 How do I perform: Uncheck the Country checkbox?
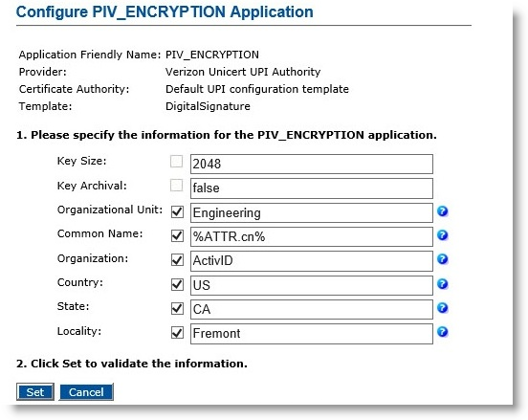pos(177,284)
